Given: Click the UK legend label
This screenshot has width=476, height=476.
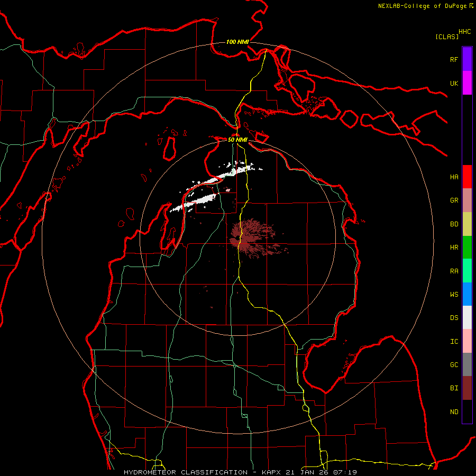Looking at the screenshot, I should click(x=454, y=83).
